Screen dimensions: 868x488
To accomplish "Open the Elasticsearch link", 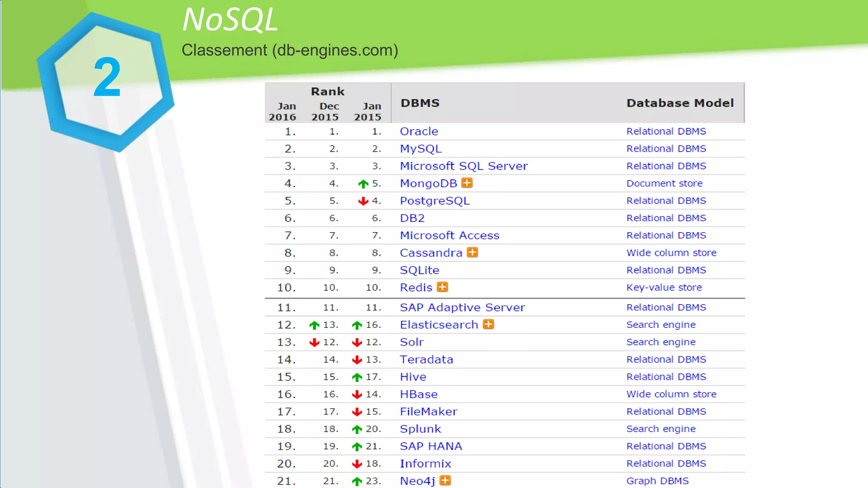I will (439, 325).
